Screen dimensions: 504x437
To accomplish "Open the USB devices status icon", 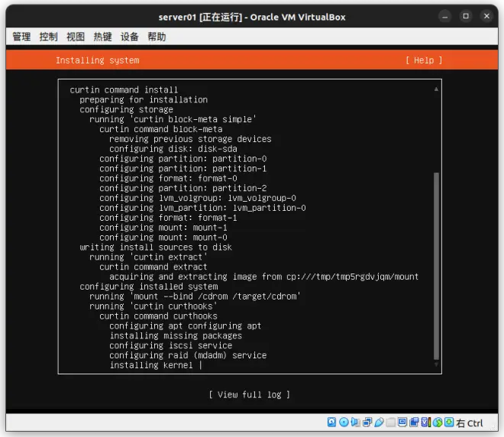I will [x=379, y=422].
